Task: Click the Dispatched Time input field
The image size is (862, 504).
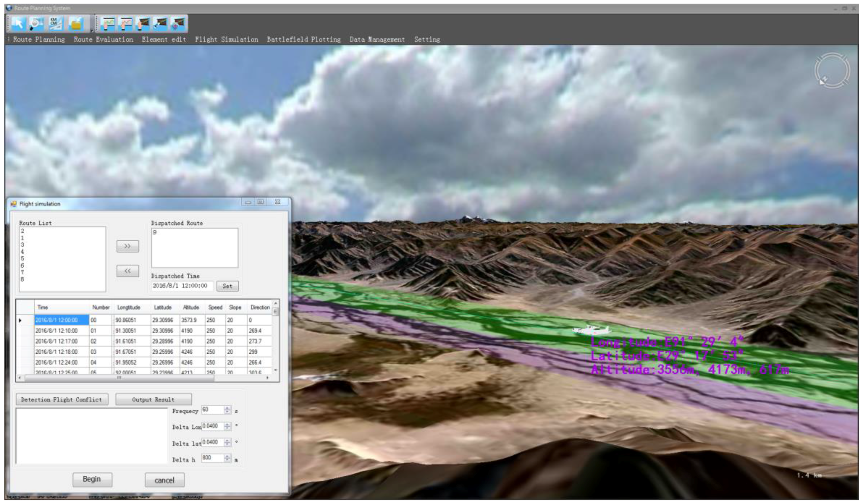Action: point(182,286)
